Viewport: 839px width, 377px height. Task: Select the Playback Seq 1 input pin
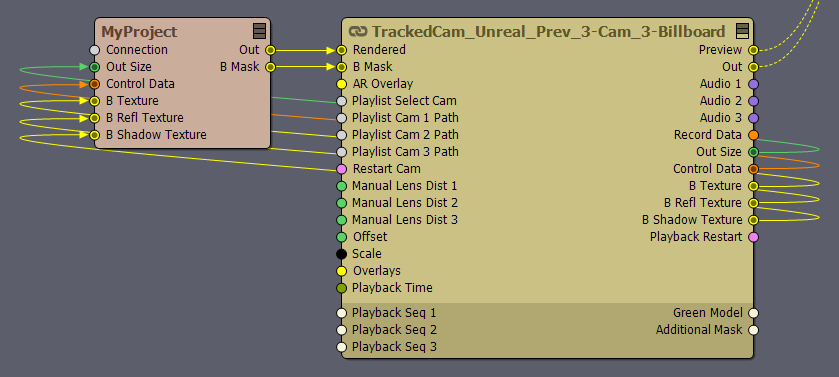pyautogui.click(x=341, y=313)
